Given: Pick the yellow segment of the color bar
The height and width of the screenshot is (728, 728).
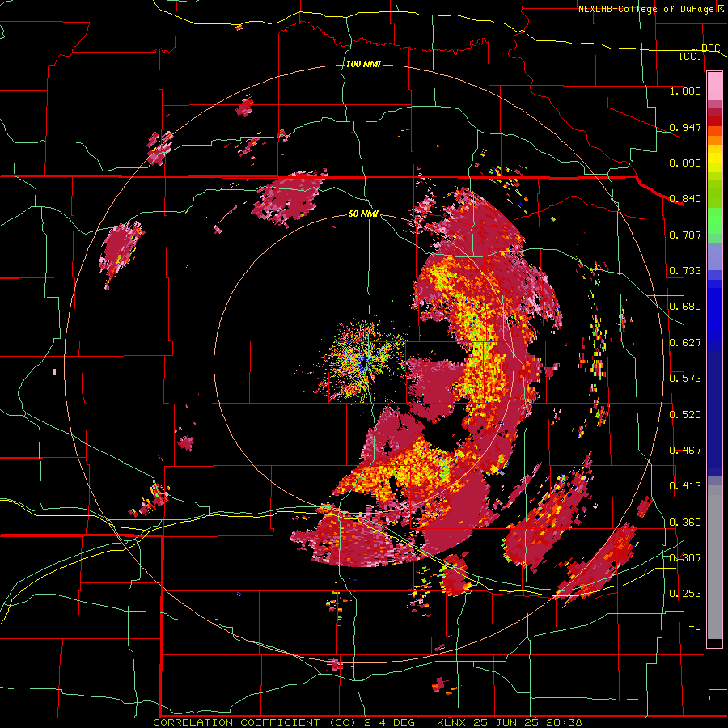Looking at the screenshot, I should (x=714, y=159).
